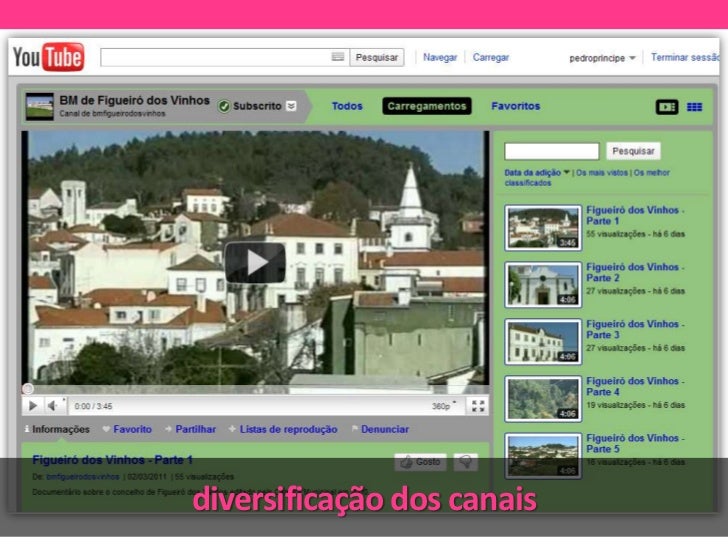Click the top YouTube search input field
728x546 pixels.
225,57
